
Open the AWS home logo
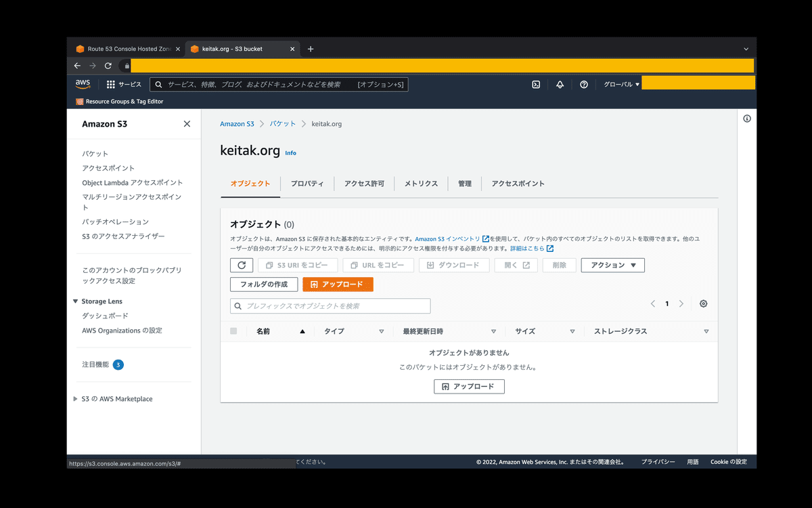coord(83,84)
